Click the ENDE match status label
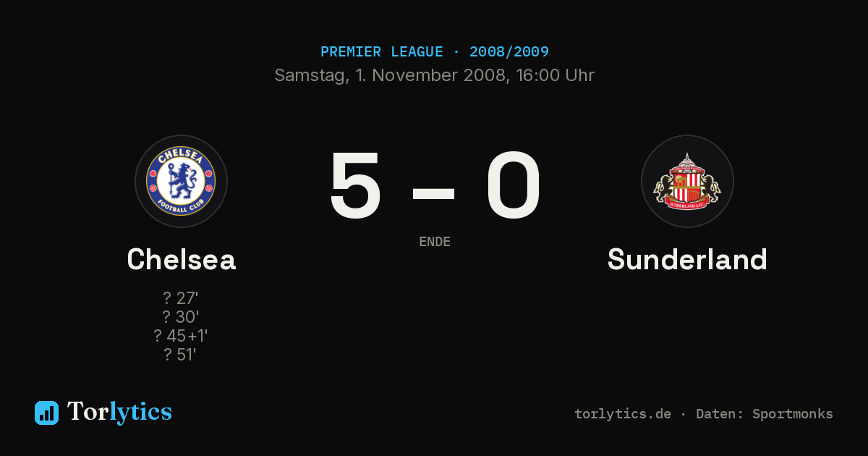 point(435,242)
